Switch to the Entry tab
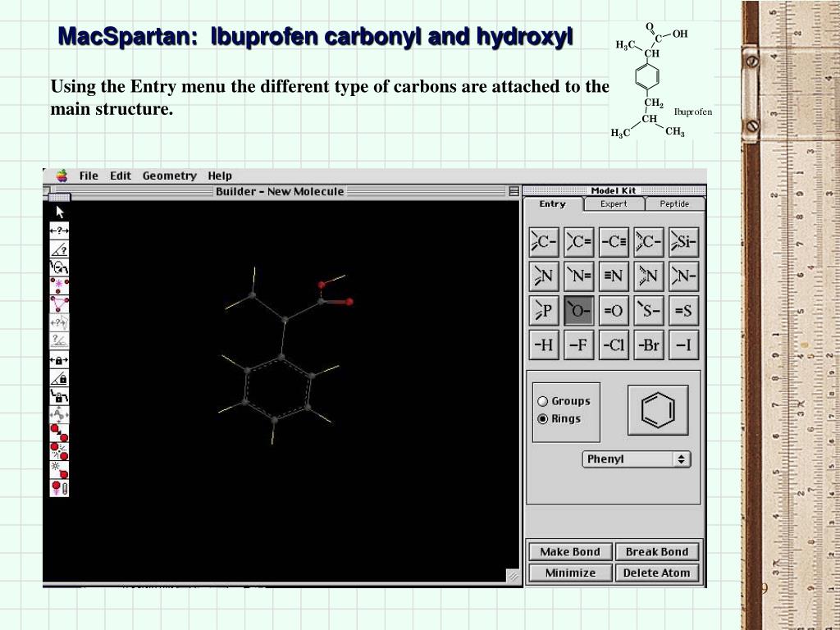Screen dimensions: 840x630 tap(552, 204)
